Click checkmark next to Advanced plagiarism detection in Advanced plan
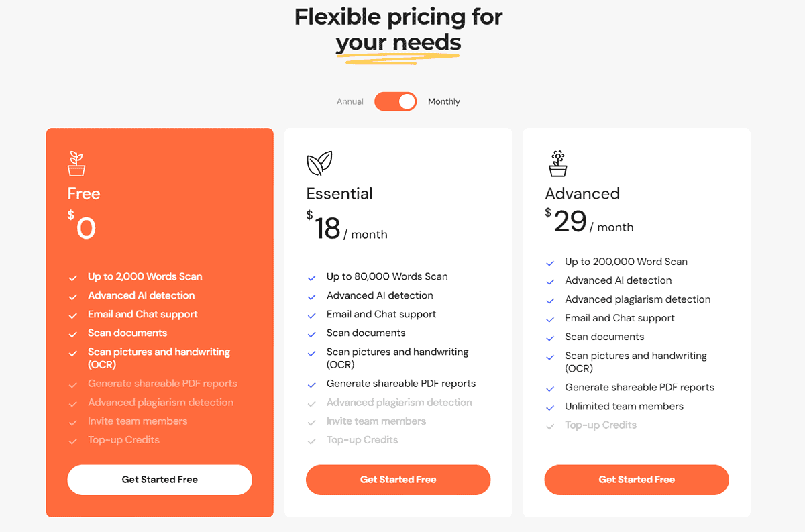Screen dimensions: 805x532 [550, 300]
